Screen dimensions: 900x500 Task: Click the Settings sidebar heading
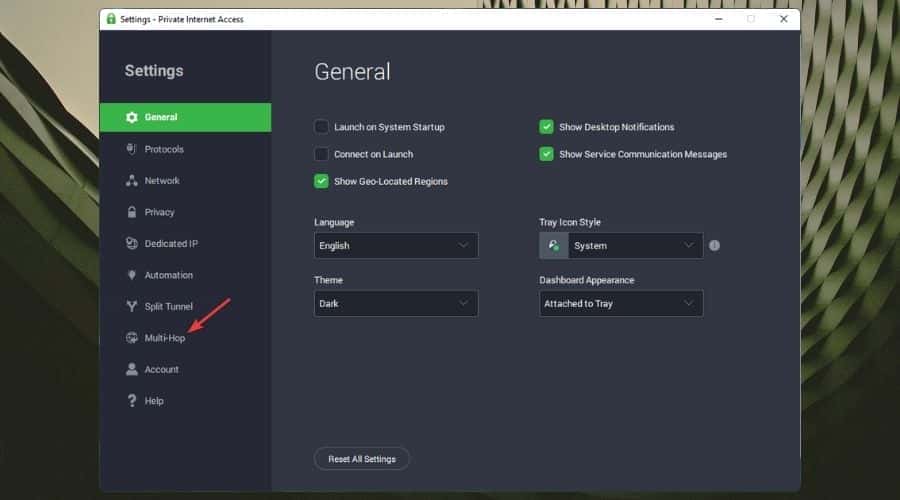[154, 71]
